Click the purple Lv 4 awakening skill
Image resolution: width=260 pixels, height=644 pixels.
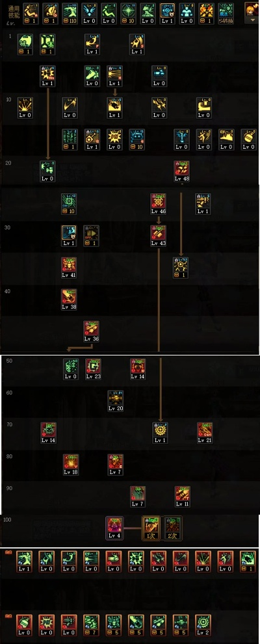114,525
